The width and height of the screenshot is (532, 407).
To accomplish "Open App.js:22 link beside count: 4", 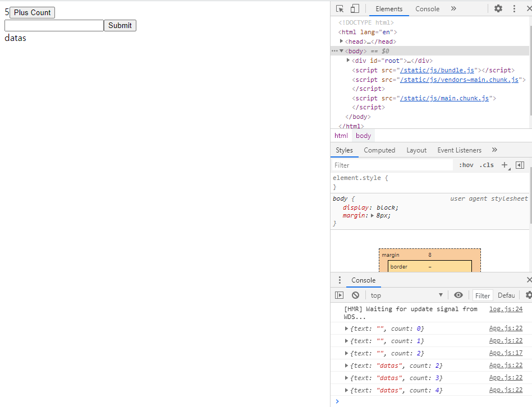I will (506, 390).
